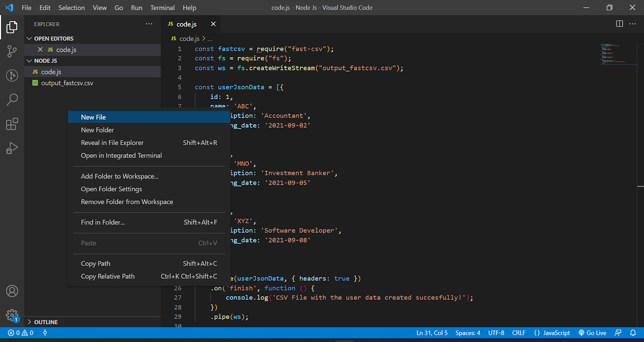This screenshot has width=644, height=342.
Task: Choose Copy Relative Path
Action: (x=149, y=276)
